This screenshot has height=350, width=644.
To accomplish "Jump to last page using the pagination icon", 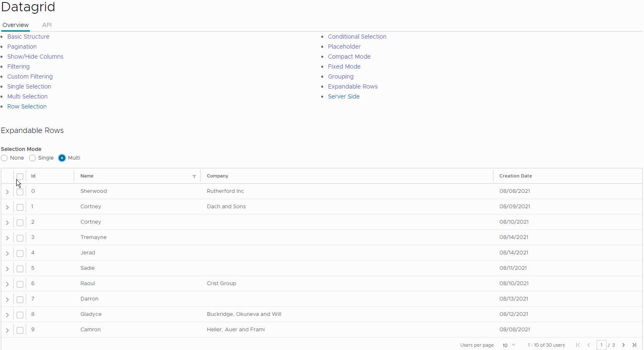I will [x=634, y=345].
